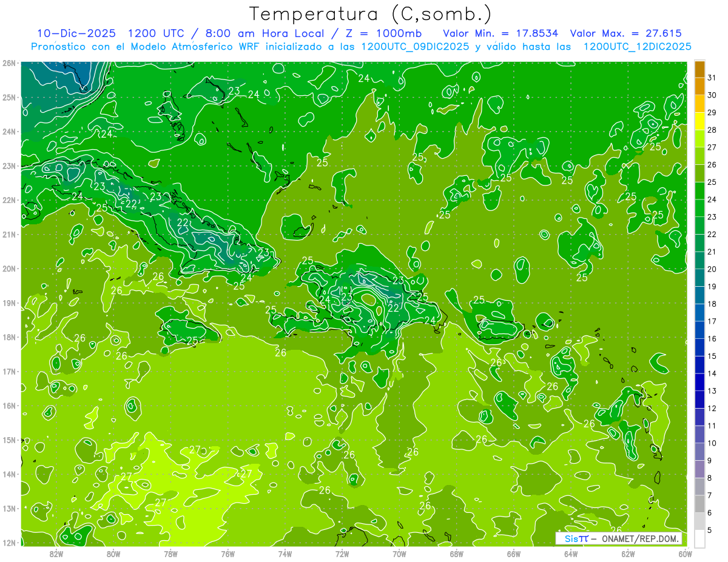Click the '25N' latitude axis label
The image size is (728, 562).
click(9, 97)
